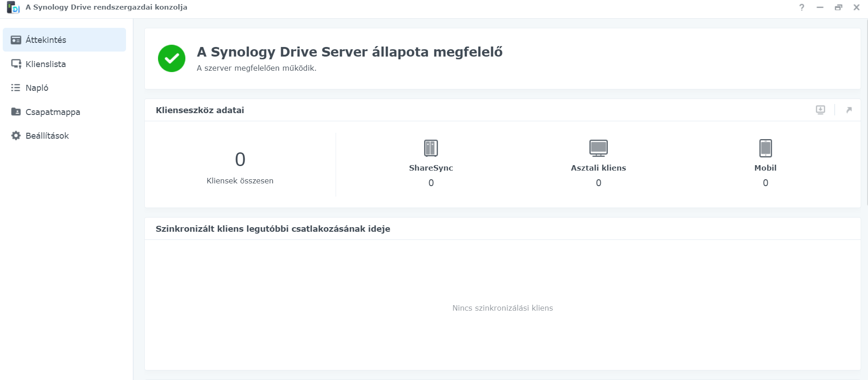
Task: Click the 'ShareSync' label
Action: (431, 168)
